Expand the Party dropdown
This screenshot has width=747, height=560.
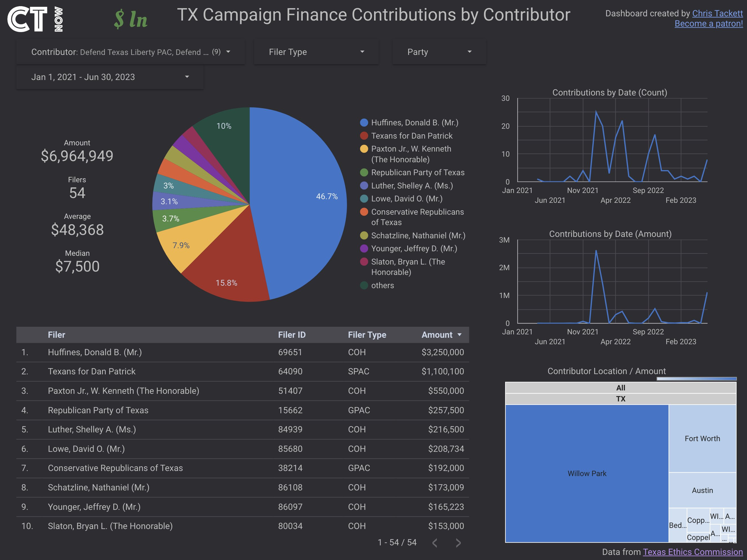click(x=439, y=52)
